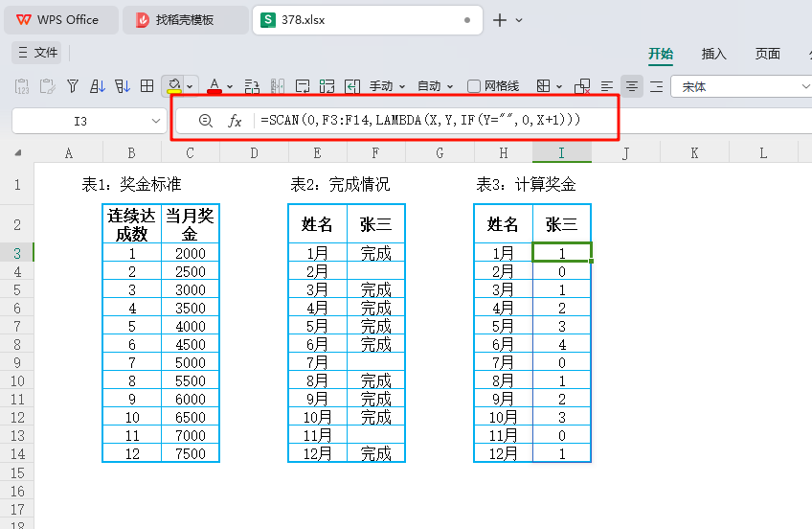Open the 文件 file menu
Image resolution: width=812 pixels, height=529 pixels.
coord(37,53)
